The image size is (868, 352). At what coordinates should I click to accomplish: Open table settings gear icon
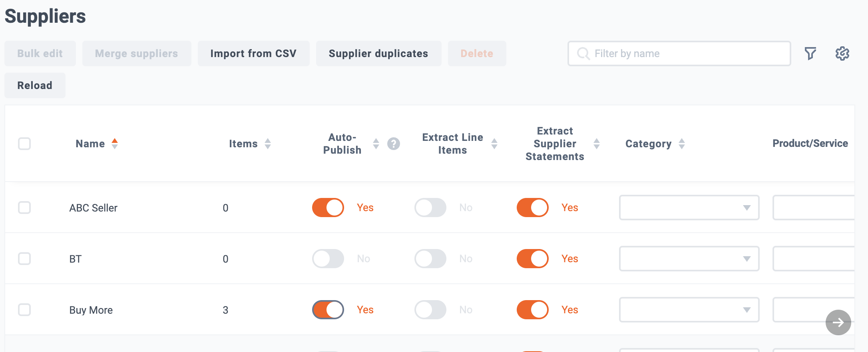coord(842,53)
